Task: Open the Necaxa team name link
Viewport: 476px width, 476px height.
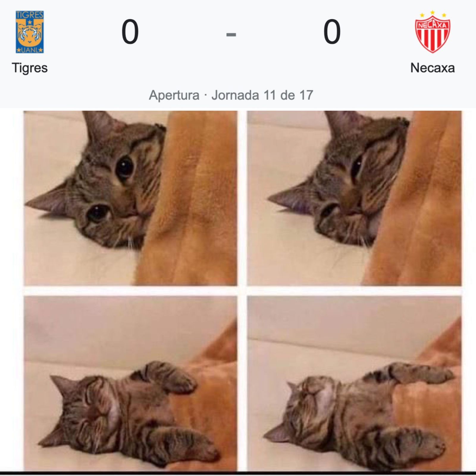Action: click(x=433, y=68)
